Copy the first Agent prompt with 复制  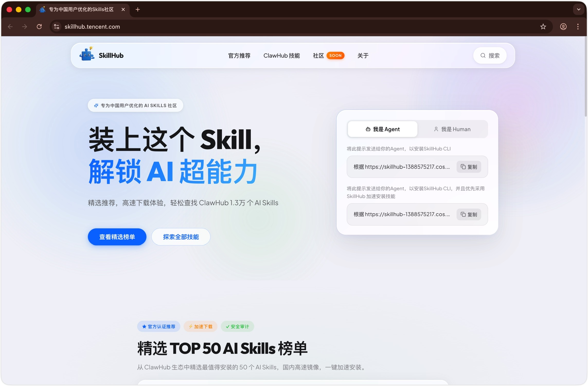click(468, 167)
